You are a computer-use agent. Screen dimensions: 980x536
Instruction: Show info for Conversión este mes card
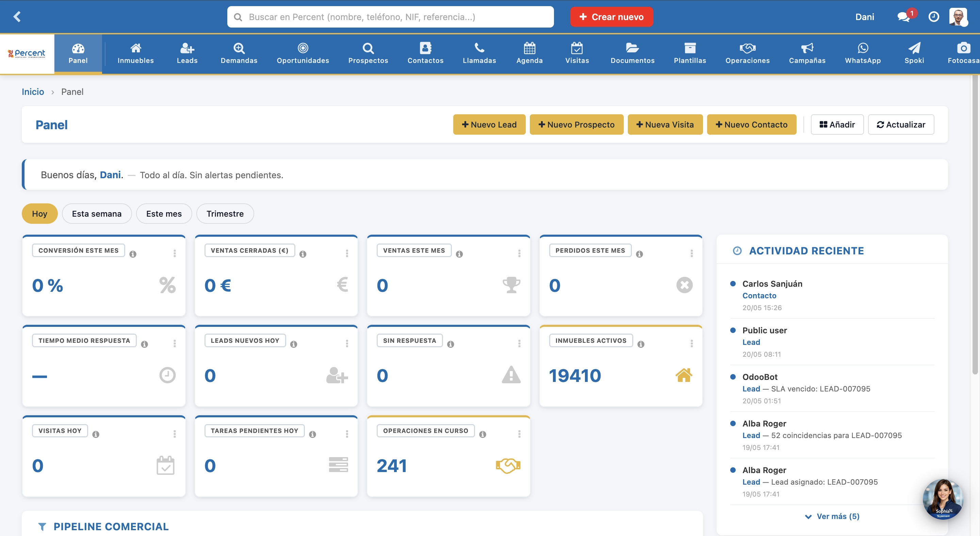[x=133, y=254]
